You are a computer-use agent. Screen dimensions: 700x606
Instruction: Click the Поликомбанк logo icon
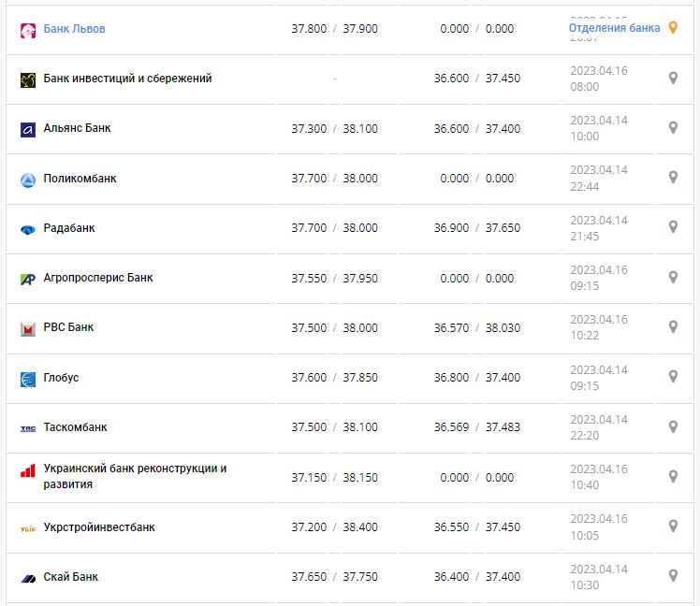pos(27,179)
